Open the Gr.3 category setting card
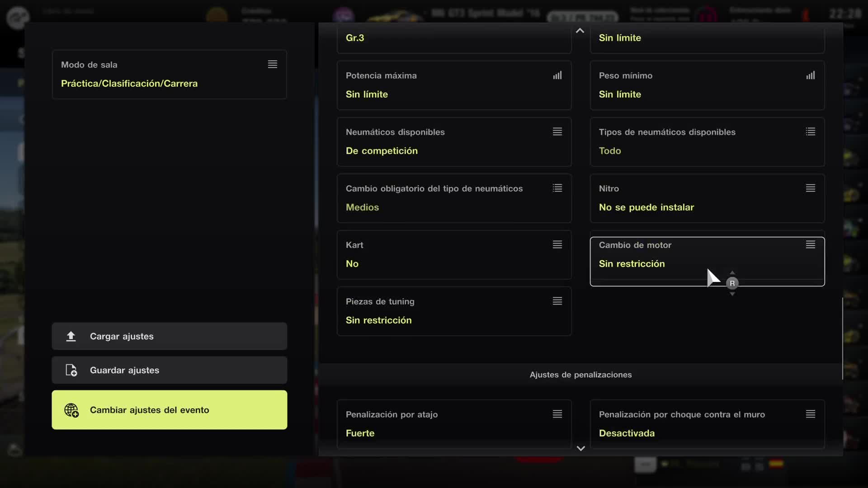868x488 pixels. pos(454,38)
